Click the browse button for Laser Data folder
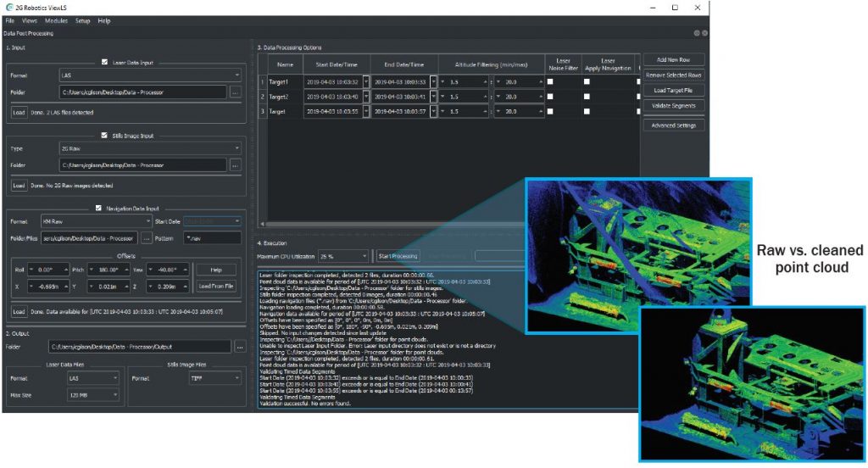This screenshot has width=868, height=468. tap(236, 92)
